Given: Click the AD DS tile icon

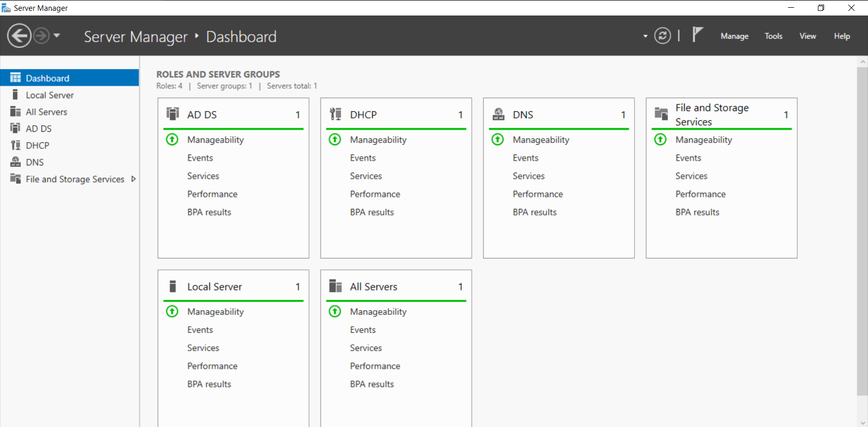Looking at the screenshot, I should click(173, 114).
